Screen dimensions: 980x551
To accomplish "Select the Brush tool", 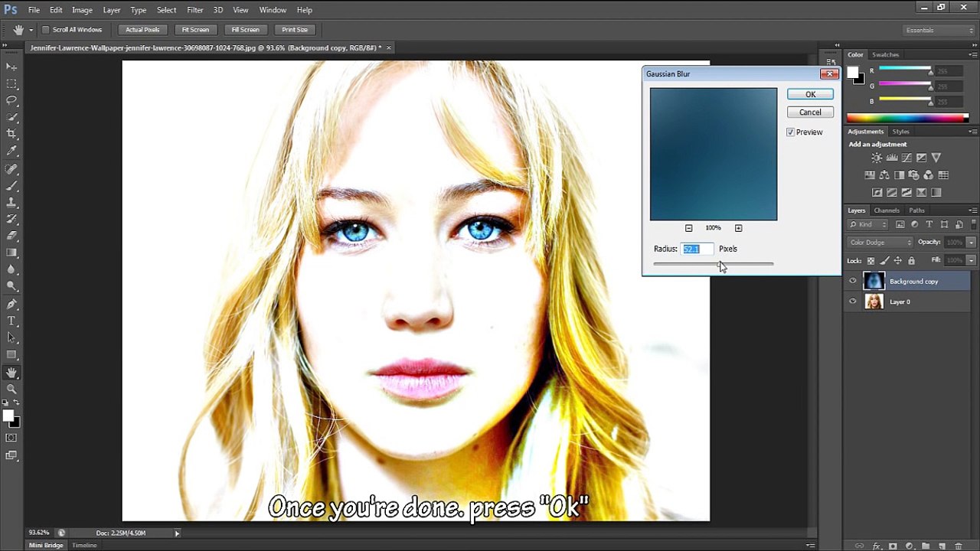I will tap(11, 186).
